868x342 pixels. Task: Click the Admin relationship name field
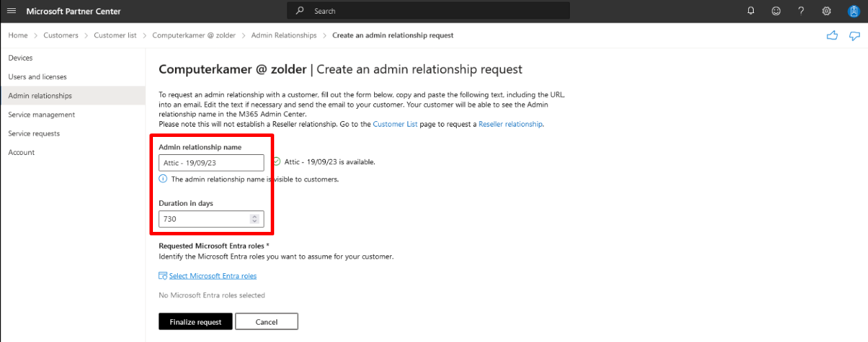pyautogui.click(x=211, y=162)
